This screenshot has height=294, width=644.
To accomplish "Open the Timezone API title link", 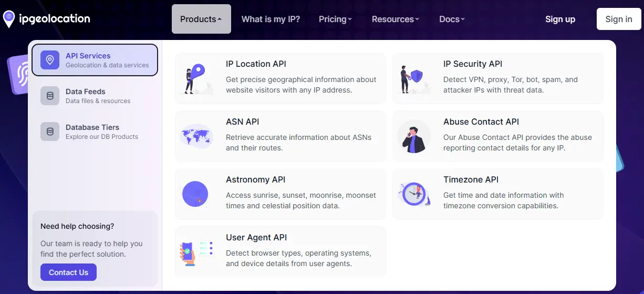I will pyautogui.click(x=471, y=180).
